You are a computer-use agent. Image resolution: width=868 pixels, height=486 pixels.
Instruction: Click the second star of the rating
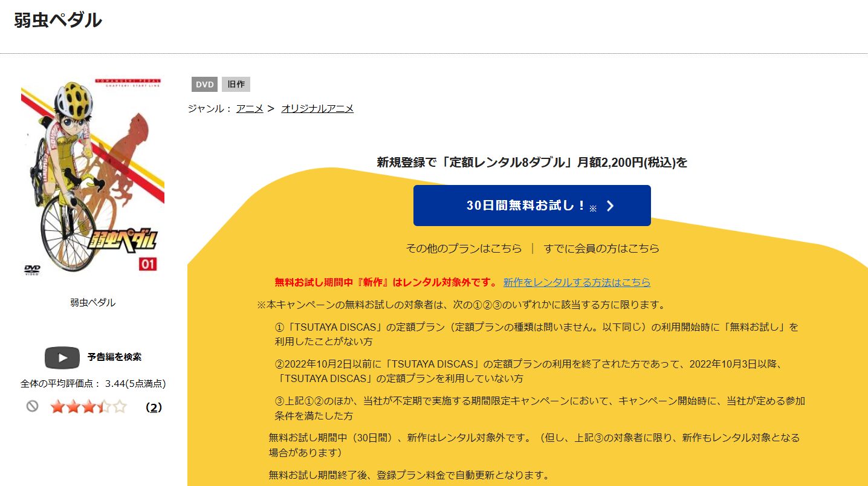[x=74, y=406]
